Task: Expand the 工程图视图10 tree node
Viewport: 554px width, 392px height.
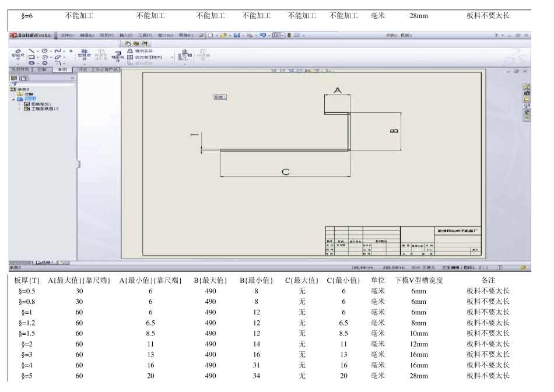Action: point(19,108)
